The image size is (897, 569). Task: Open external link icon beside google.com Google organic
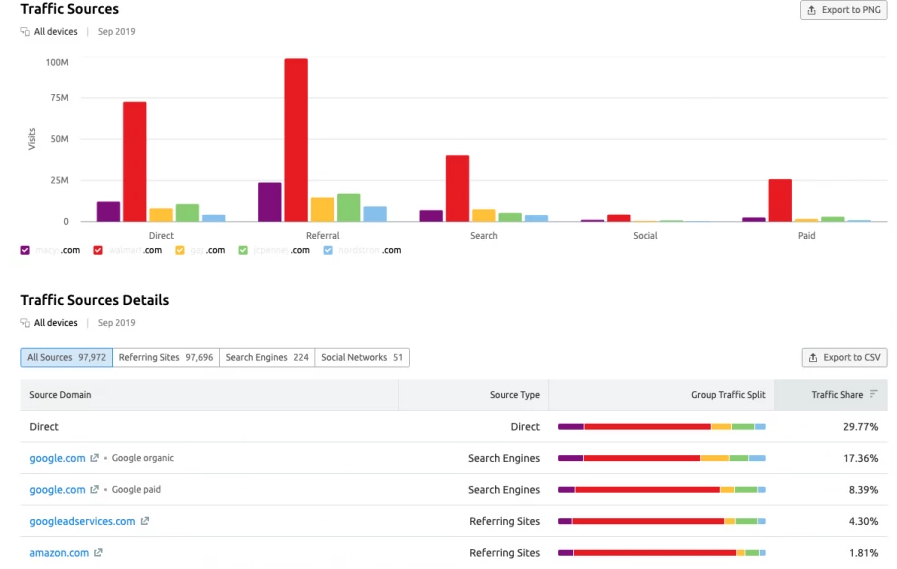click(95, 458)
